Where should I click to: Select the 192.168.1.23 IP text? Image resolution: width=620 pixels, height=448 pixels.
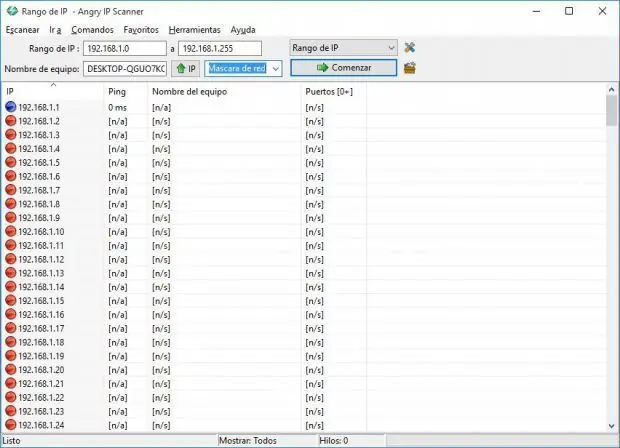click(41, 412)
